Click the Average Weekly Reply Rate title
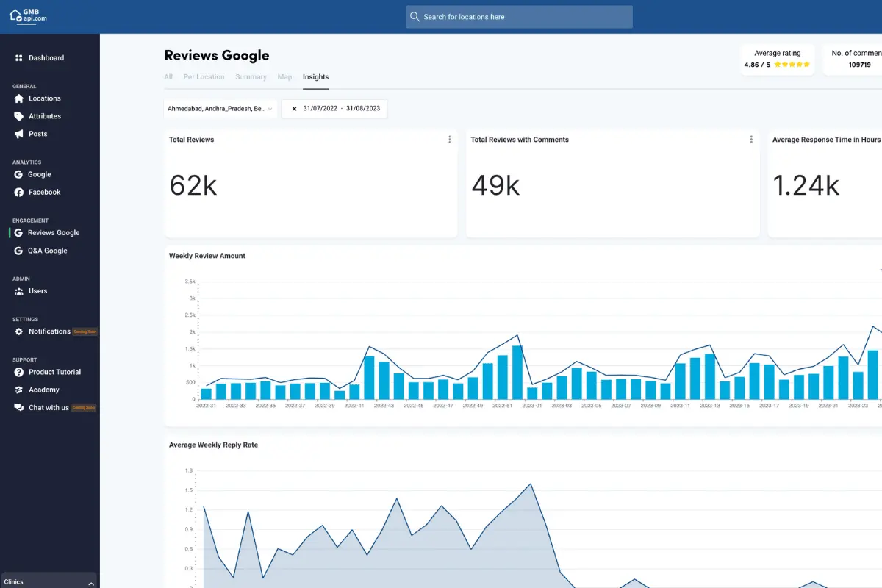882x588 pixels. (x=213, y=445)
